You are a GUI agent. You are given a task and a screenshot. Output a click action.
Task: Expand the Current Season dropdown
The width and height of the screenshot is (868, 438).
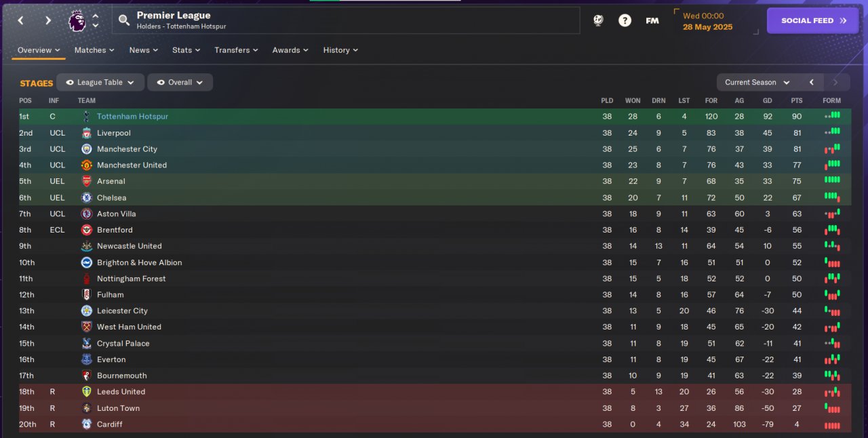point(757,82)
